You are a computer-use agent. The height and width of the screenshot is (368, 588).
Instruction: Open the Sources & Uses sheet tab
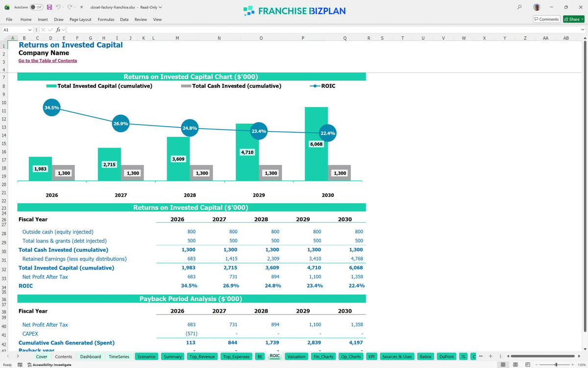click(x=397, y=357)
